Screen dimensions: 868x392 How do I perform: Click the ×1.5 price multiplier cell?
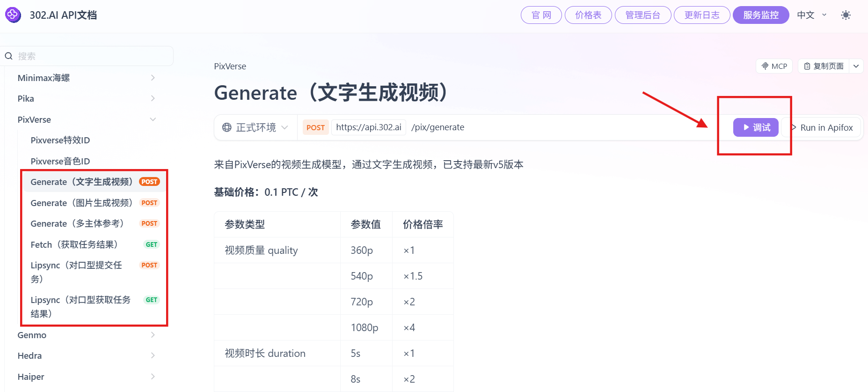pyautogui.click(x=423, y=276)
